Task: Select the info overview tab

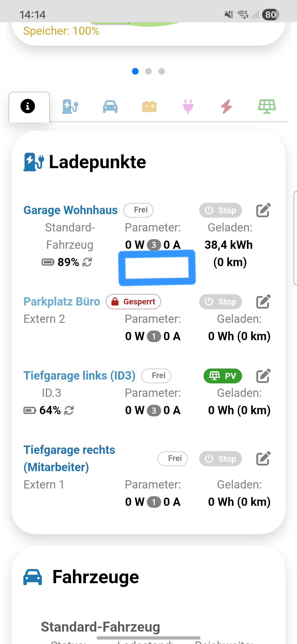Action: (28, 107)
